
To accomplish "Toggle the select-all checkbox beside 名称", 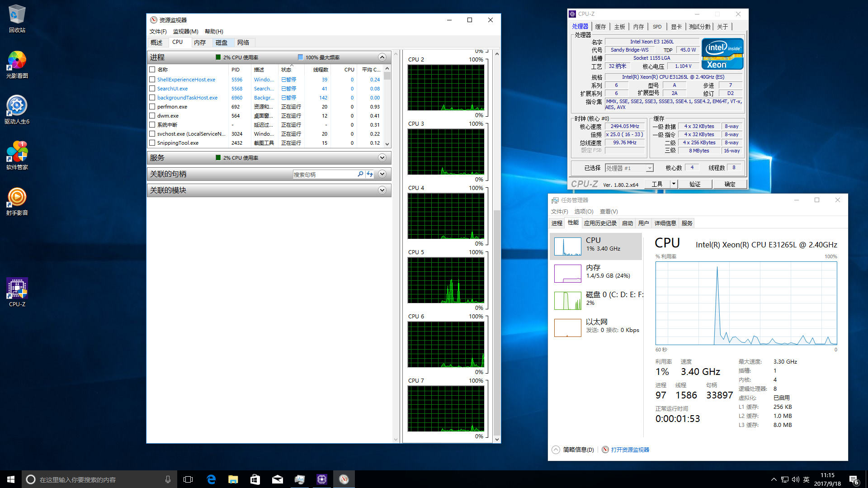I will 152,70.
